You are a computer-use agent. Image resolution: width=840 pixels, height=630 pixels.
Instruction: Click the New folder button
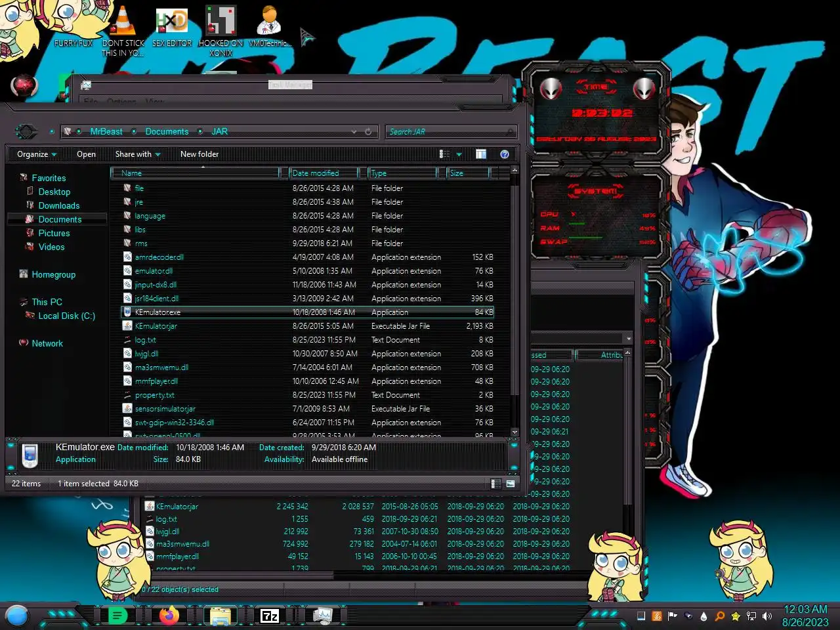(x=199, y=154)
